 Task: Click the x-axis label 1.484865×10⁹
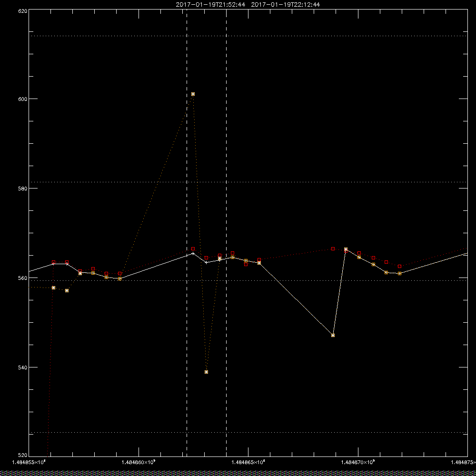pos(248,462)
